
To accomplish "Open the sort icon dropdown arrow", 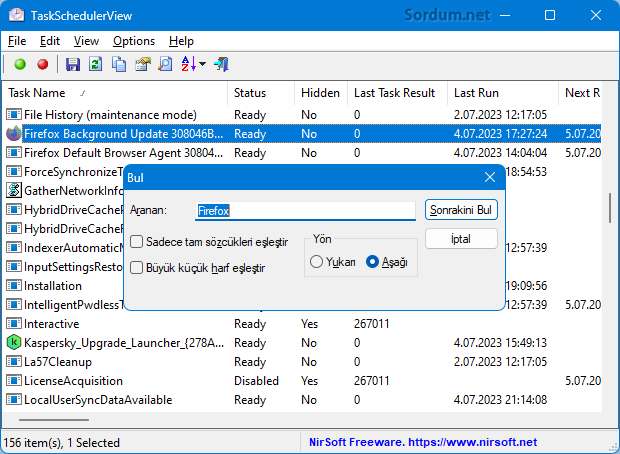I will point(202,64).
